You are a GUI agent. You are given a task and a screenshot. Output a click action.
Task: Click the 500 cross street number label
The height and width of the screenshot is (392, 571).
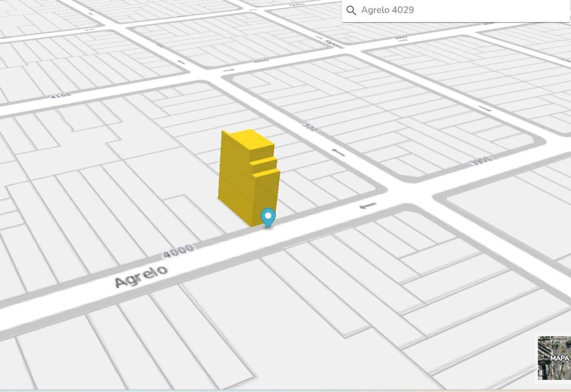pyautogui.click(x=310, y=127)
